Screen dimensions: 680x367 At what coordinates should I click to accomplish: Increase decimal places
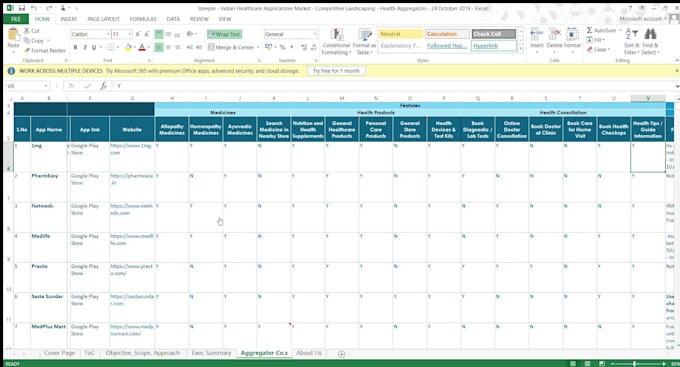[x=304, y=47]
